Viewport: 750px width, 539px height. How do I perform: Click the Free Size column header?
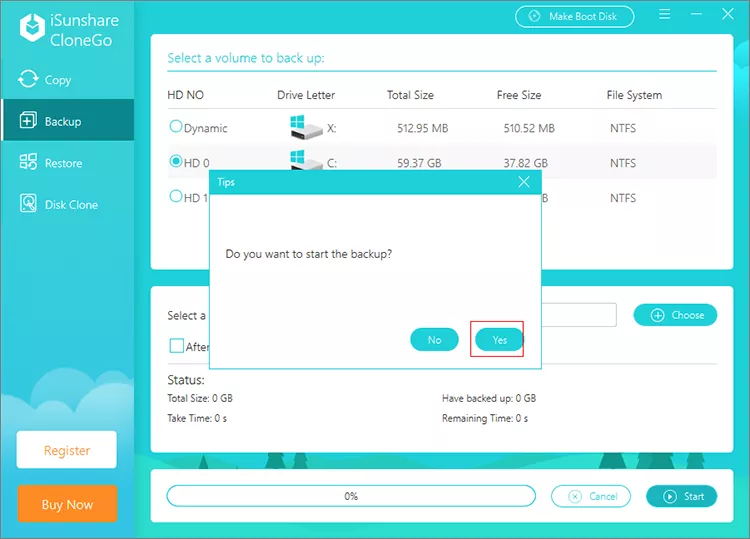tap(519, 95)
